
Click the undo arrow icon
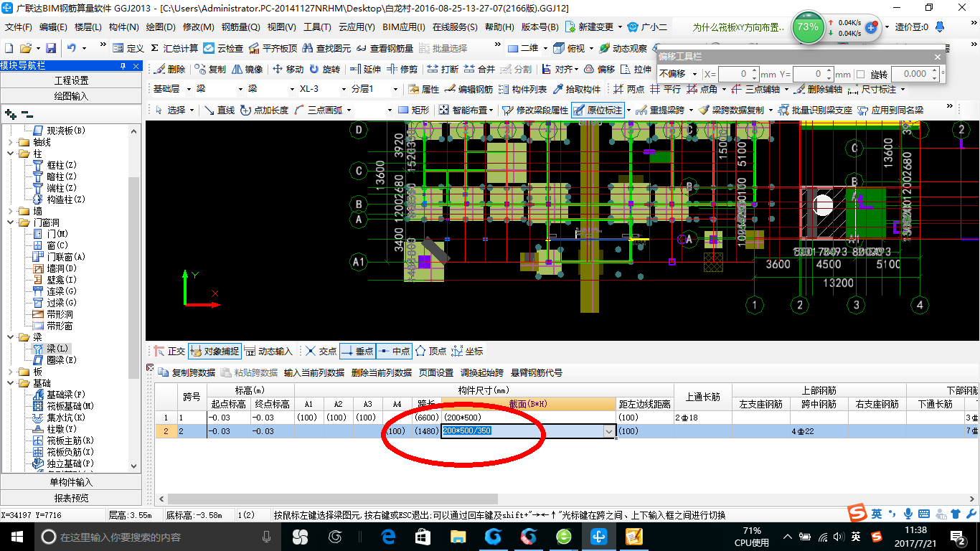point(72,48)
